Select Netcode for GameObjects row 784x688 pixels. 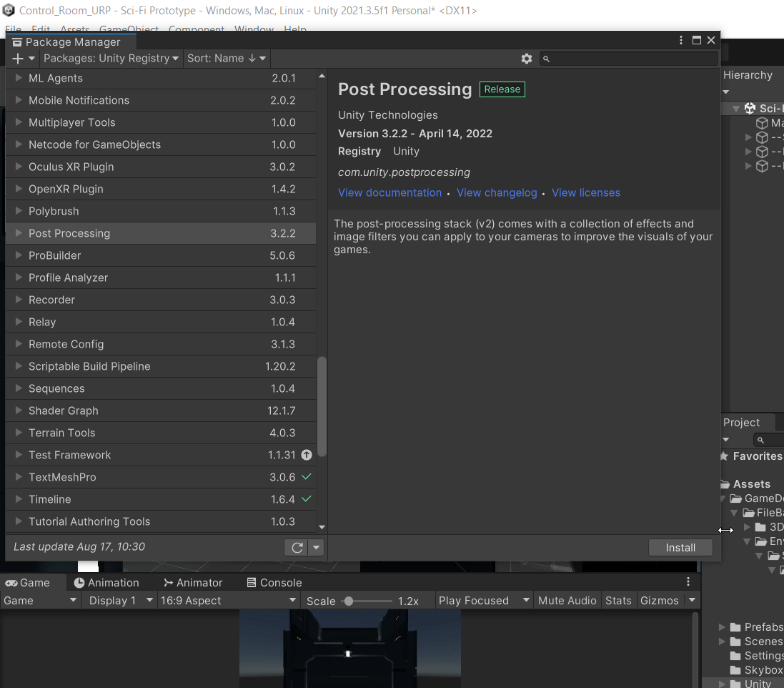(x=161, y=144)
